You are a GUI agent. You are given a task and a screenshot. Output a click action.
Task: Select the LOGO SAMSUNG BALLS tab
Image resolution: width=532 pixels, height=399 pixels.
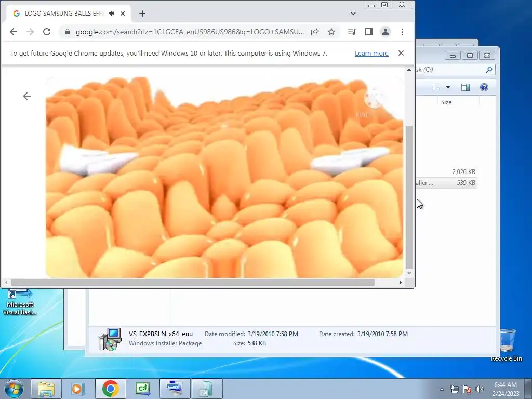(x=64, y=14)
